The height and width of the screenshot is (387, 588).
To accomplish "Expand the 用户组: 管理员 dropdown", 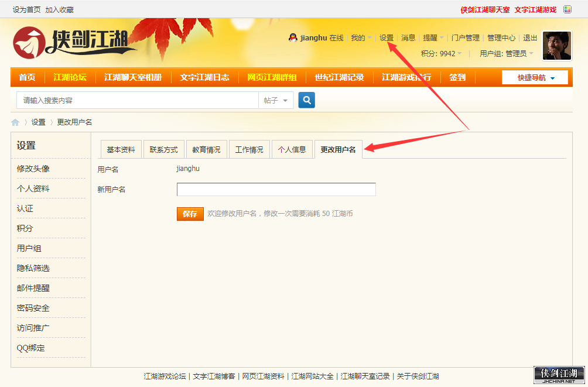I will pos(507,54).
